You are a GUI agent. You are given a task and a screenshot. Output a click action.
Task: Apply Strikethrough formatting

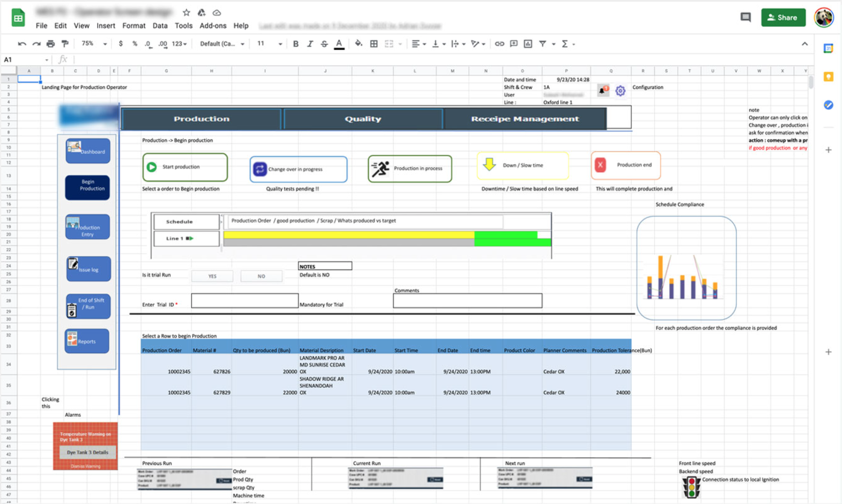click(324, 44)
